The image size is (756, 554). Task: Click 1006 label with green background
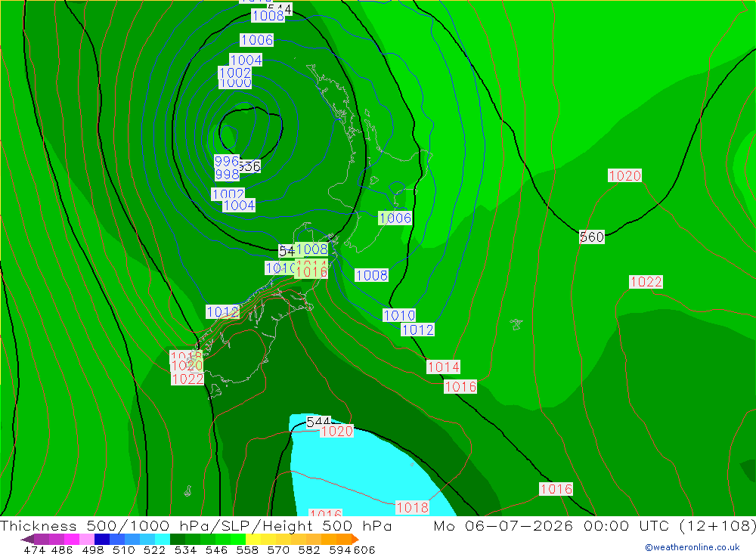[x=395, y=218]
